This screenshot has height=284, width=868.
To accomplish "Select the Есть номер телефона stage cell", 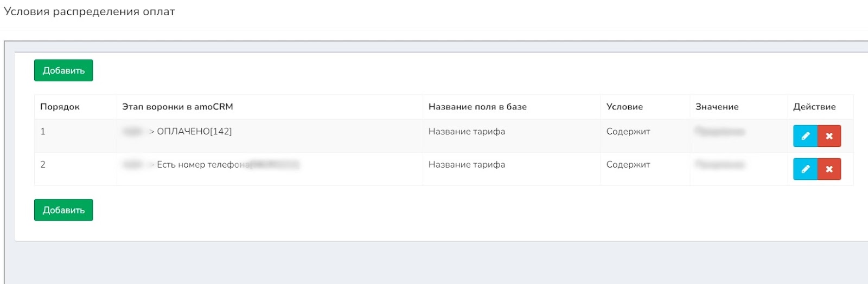I will [x=203, y=165].
